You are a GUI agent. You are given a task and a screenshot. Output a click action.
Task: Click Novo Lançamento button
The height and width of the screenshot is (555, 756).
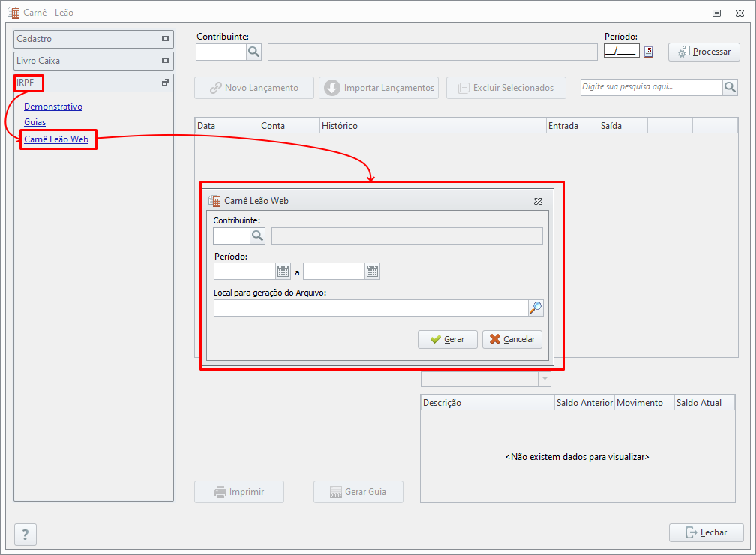[x=254, y=88]
